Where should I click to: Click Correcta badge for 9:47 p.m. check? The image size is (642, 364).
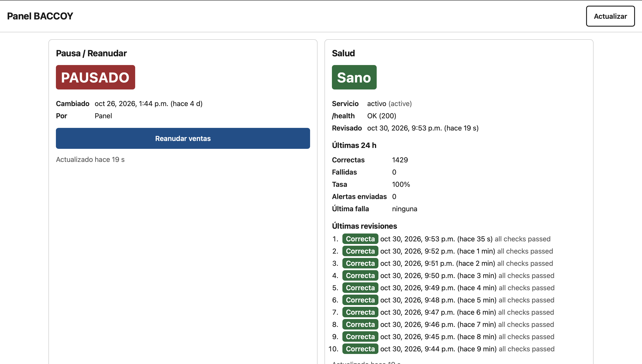(x=360, y=312)
